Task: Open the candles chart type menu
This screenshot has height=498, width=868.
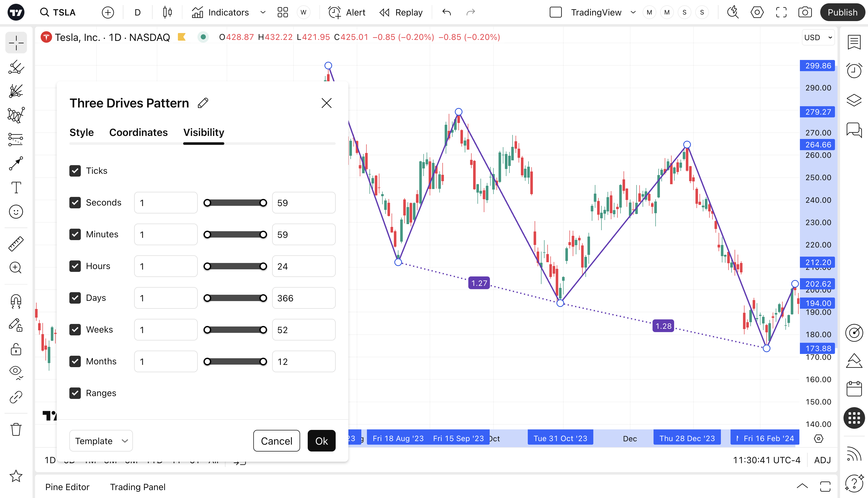Action: tap(167, 12)
